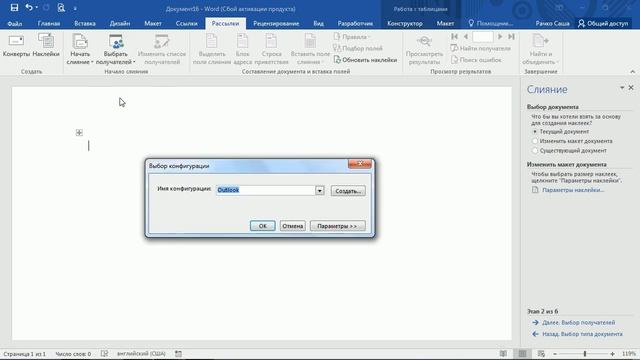Open the Правила rules dropdown
The width and height of the screenshot is (640, 360).
coord(352,37)
